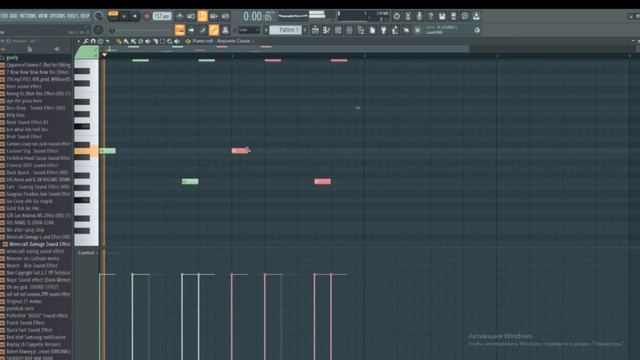Select Munch - Bite Sound Effect sample
The image size is (640, 360).
[32, 265]
